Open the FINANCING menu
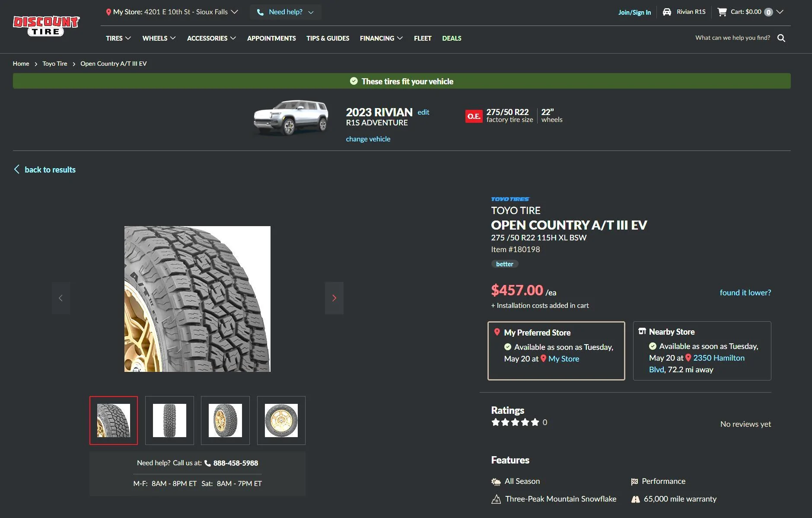 [x=381, y=38]
